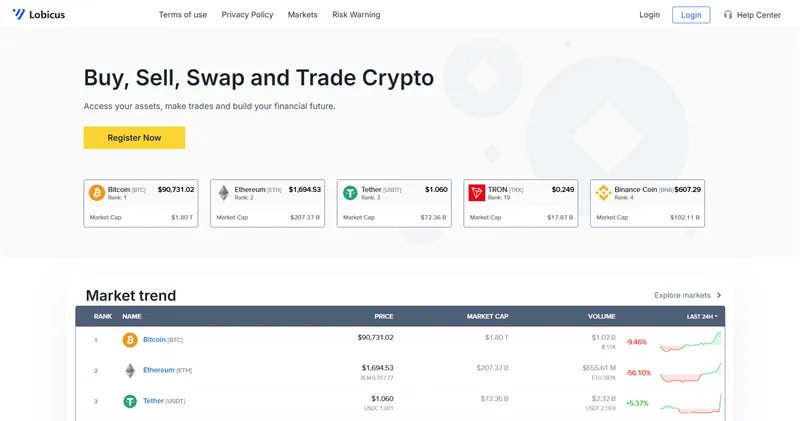Click $207.37 B market cap in table

coord(492,367)
